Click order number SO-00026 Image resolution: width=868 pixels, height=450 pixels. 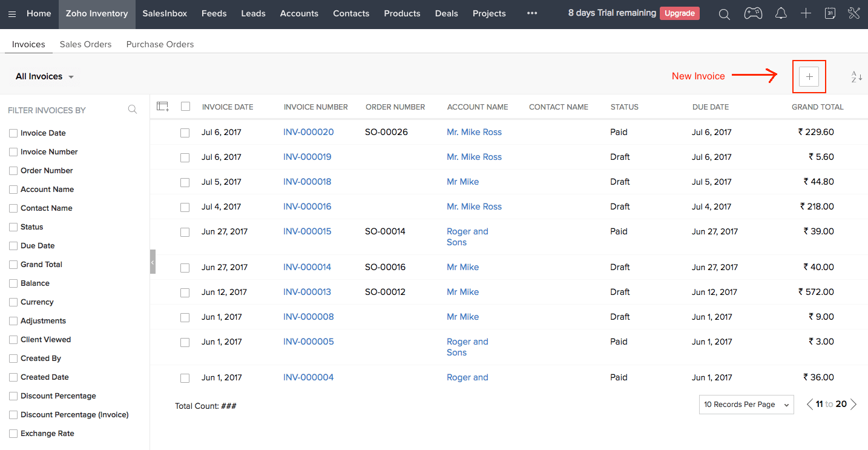pyautogui.click(x=386, y=132)
